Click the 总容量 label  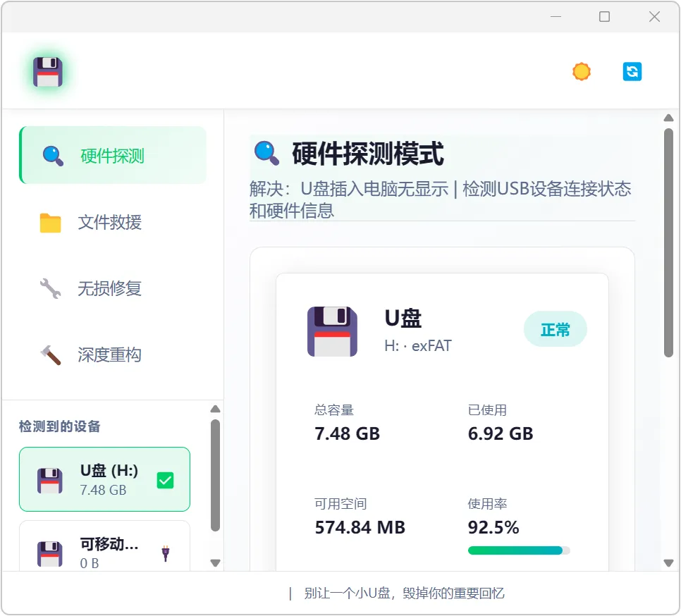[x=334, y=409]
